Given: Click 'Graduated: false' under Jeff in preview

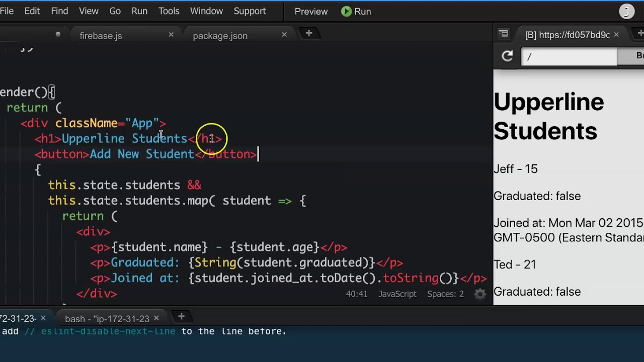Looking at the screenshot, I should click(x=537, y=196).
